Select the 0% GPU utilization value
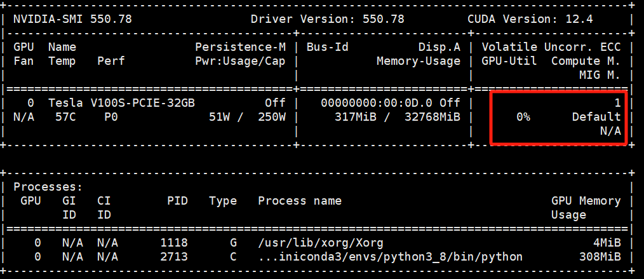The height and width of the screenshot is (279, 644). [523, 118]
